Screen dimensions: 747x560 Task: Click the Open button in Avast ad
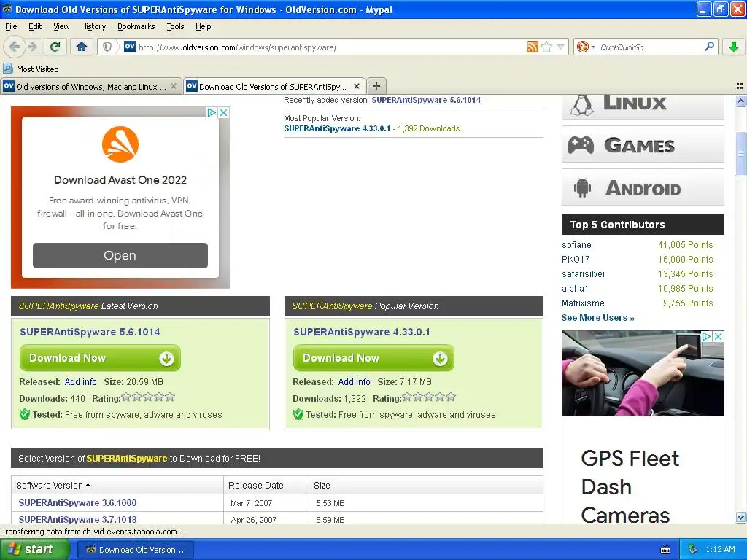tap(120, 255)
